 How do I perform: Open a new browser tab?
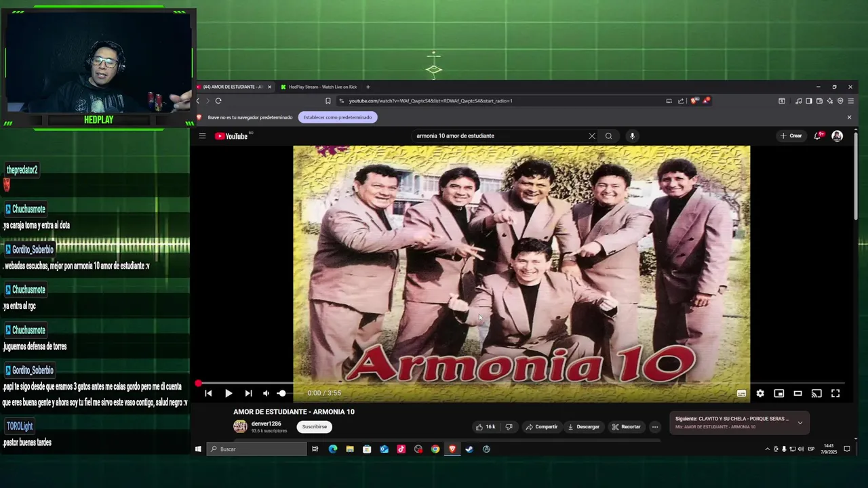pos(368,87)
